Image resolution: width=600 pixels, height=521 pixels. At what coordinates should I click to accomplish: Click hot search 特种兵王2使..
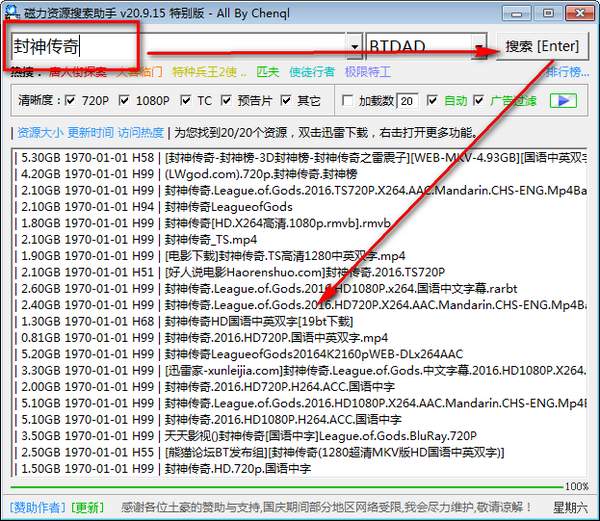click(209, 72)
